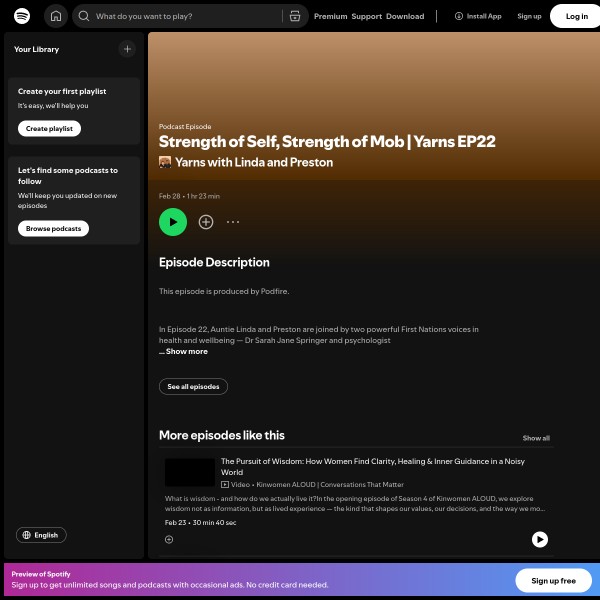Image resolution: width=600 pixels, height=600 pixels.
Task: Click the plus icon in Your Library
Action: point(127,49)
